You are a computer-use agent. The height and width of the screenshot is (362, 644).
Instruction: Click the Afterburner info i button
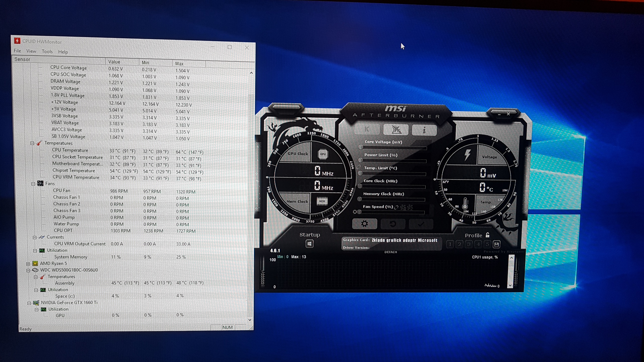(x=424, y=130)
